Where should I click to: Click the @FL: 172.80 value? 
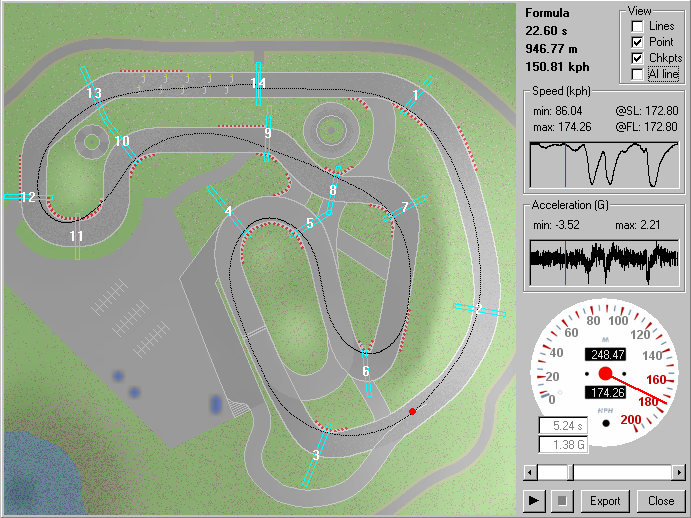coord(647,127)
